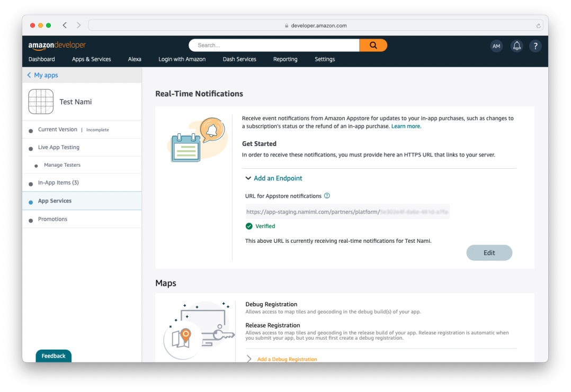Open Promotions in sidebar
Image resolution: width=571 pixels, height=392 pixels.
point(52,219)
